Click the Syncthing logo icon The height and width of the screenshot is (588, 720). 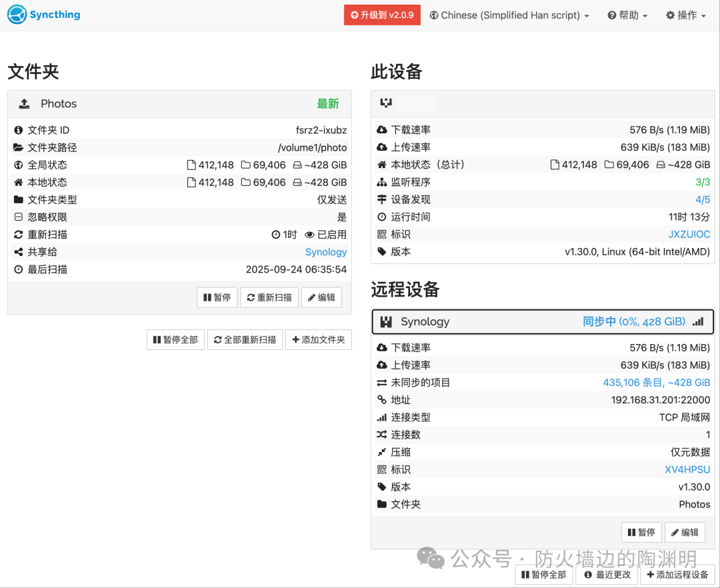pyautogui.click(x=17, y=14)
